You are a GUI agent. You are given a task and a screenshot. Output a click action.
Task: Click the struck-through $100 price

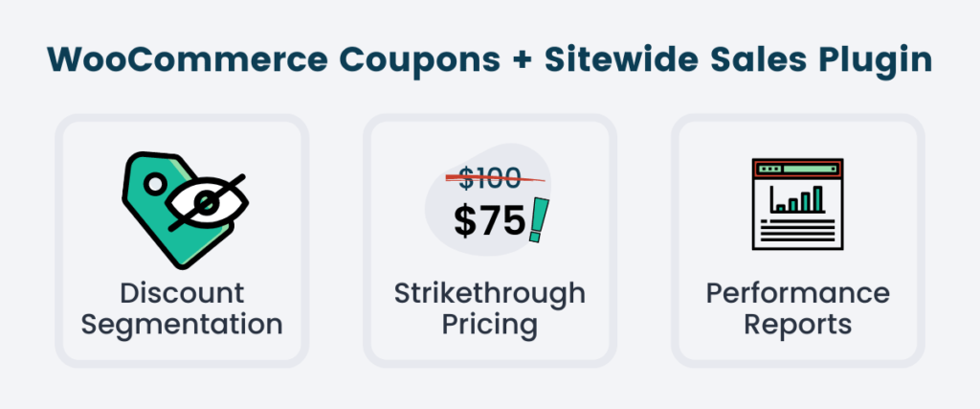[490, 178]
